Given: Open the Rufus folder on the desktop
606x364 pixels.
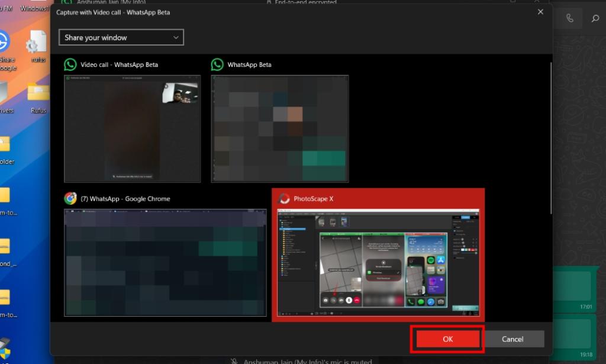Looking at the screenshot, I should (x=38, y=98).
